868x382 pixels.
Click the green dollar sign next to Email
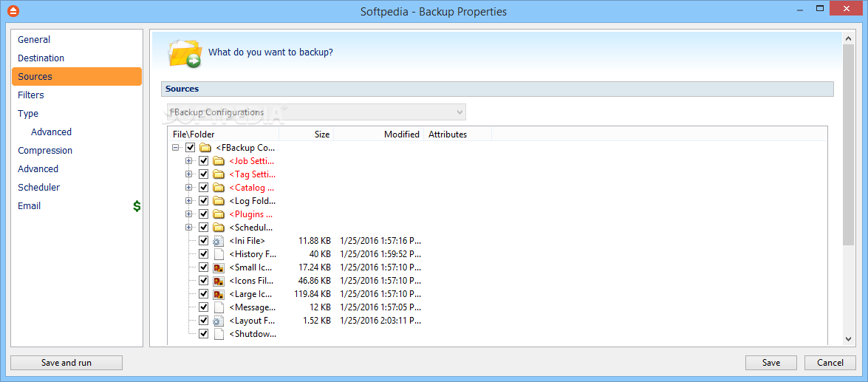pyautogui.click(x=137, y=206)
